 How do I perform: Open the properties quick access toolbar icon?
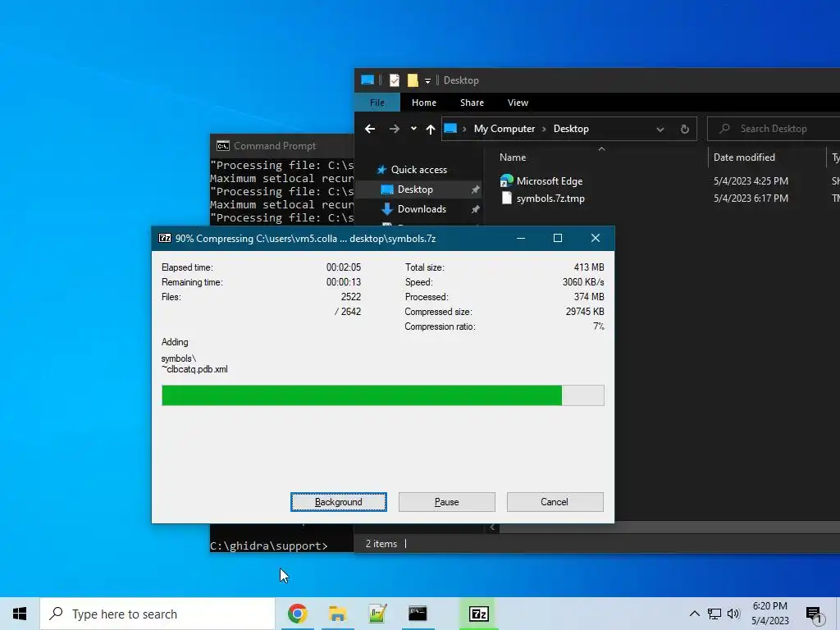click(395, 80)
